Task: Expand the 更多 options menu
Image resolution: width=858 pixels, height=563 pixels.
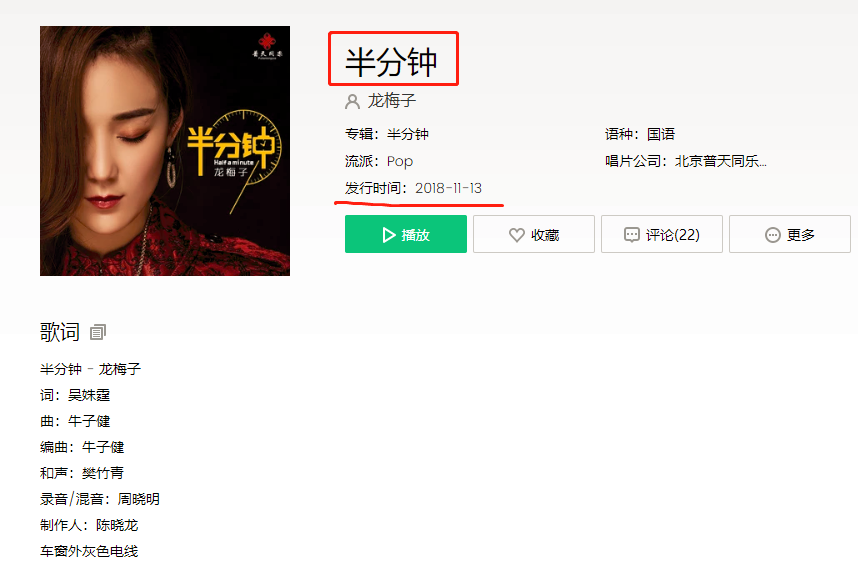Action: tap(790, 234)
